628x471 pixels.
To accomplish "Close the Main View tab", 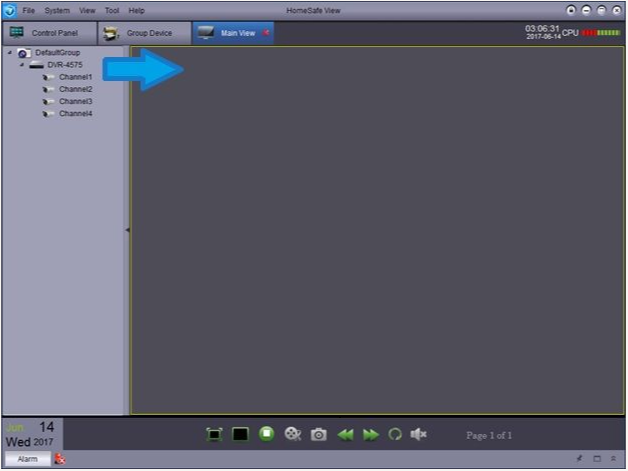I will (266, 33).
